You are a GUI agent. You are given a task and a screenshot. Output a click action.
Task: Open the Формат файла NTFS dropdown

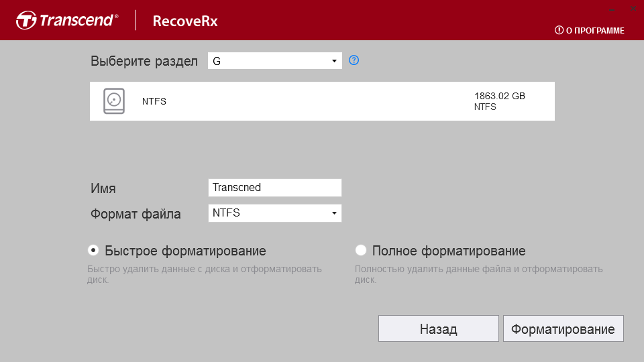pyautogui.click(x=275, y=213)
